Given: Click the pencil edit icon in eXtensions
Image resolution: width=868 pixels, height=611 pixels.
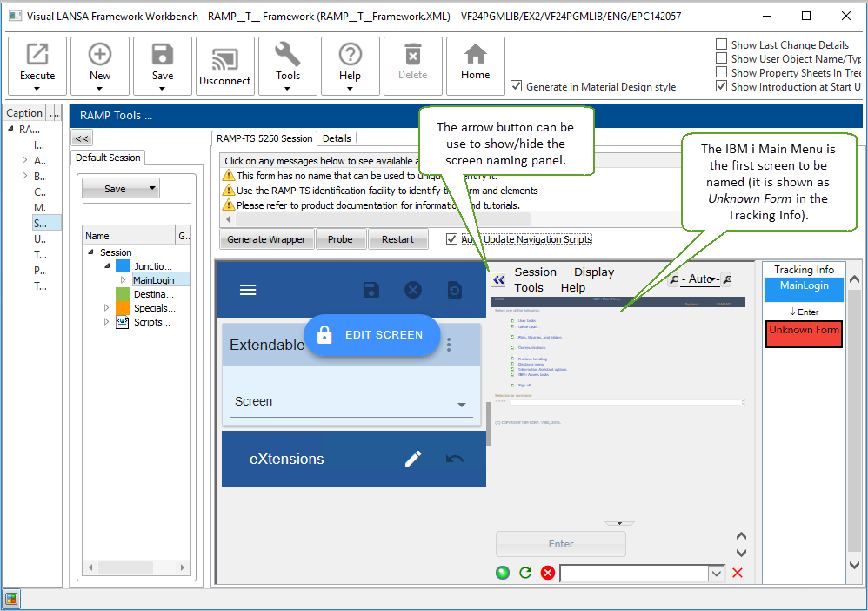Looking at the screenshot, I should click(x=413, y=459).
